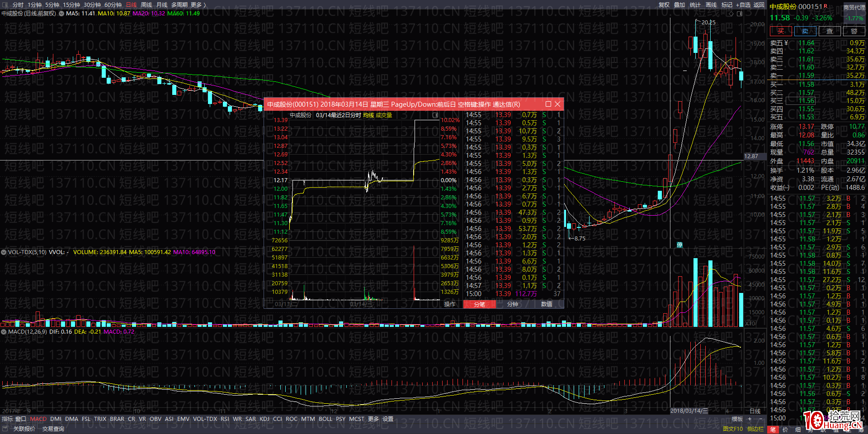868x434 pixels.
Task: Expand the 更多 periods dropdown at top
Action: pos(198,5)
